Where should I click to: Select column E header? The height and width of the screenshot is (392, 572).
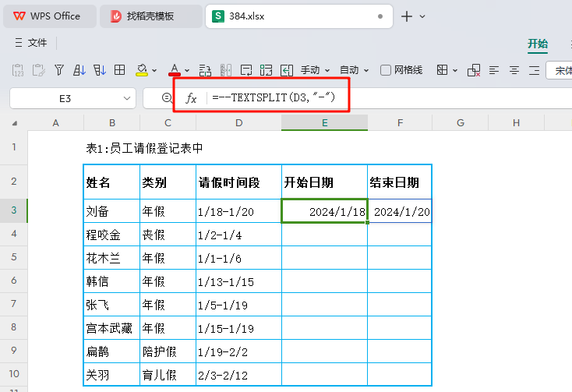click(324, 123)
